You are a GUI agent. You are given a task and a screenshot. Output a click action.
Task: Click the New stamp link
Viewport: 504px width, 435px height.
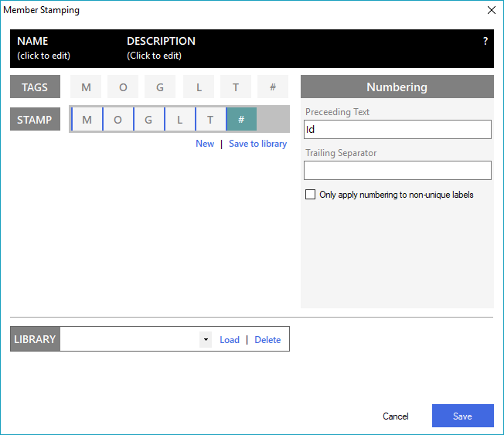(x=205, y=144)
